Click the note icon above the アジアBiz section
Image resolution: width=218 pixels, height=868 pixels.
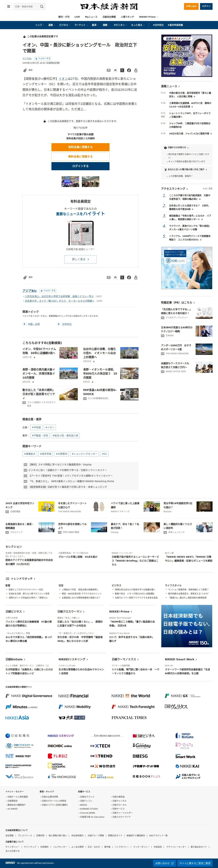pyautogui.click(x=115, y=278)
